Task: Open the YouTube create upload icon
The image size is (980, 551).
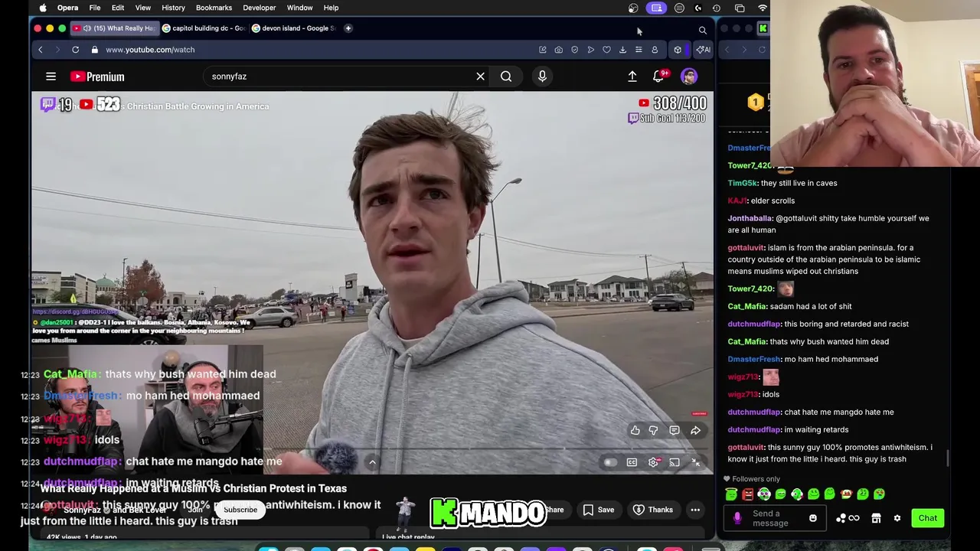Action: 632,77
